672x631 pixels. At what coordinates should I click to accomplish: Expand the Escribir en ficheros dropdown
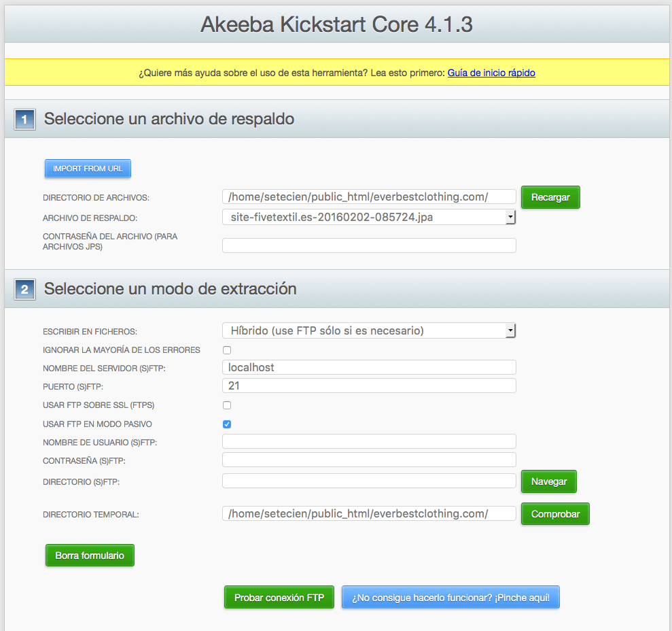click(x=369, y=330)
